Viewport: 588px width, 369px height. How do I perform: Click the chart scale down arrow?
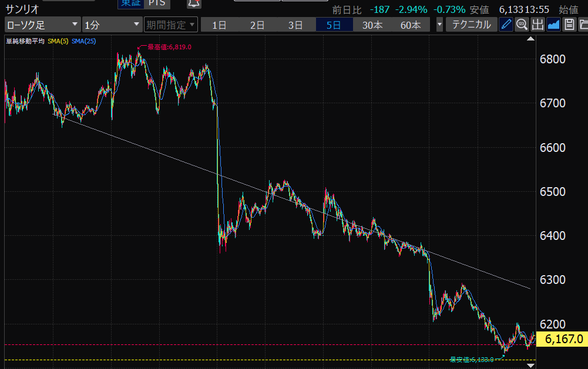(x=530, y=365)
